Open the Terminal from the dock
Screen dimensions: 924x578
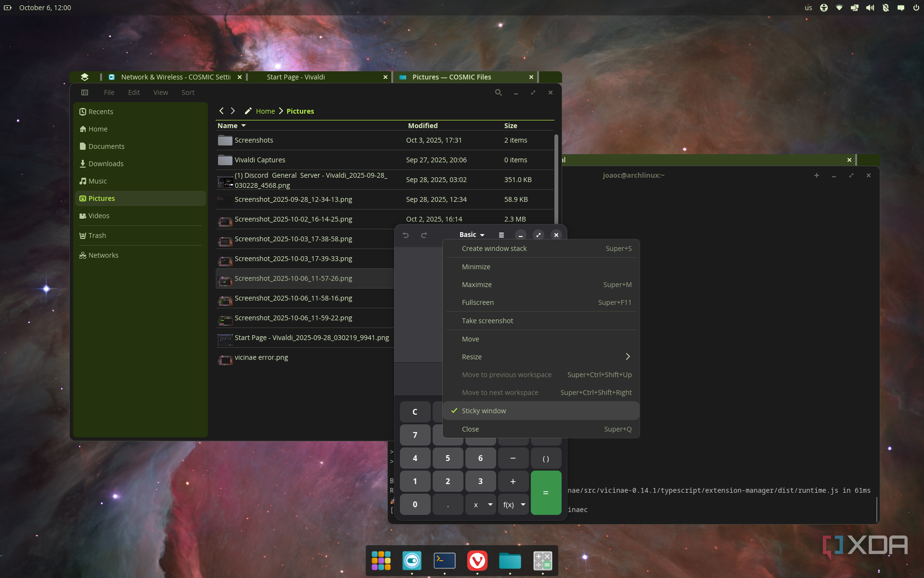click(x=445, y=561)
